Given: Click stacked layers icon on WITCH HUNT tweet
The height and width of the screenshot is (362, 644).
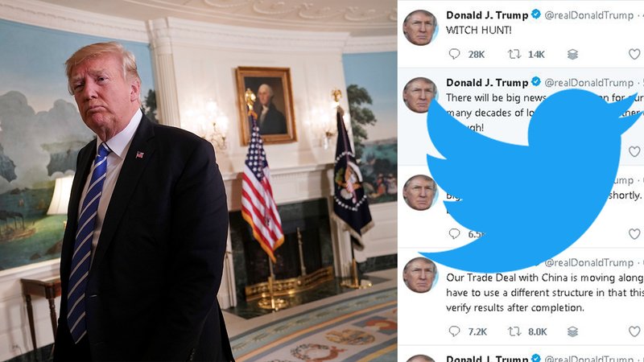Looking at the screenshot, I should 572,54.
